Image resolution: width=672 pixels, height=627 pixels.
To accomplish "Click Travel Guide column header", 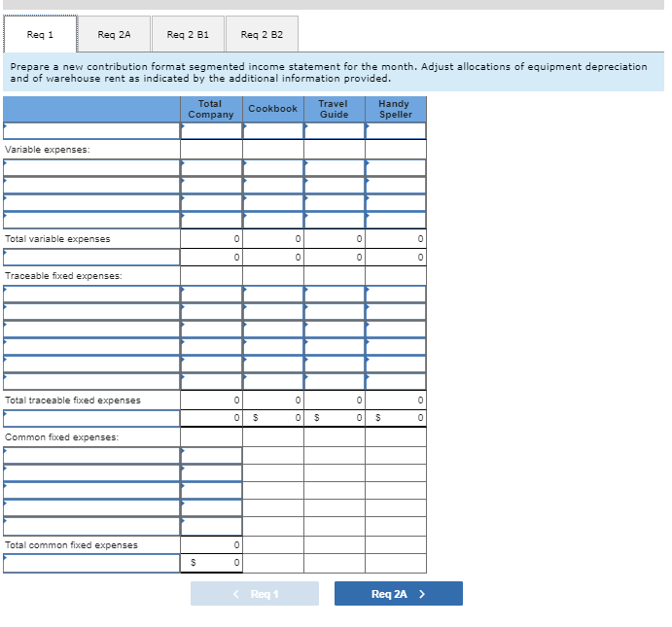I will coord(335,109).
